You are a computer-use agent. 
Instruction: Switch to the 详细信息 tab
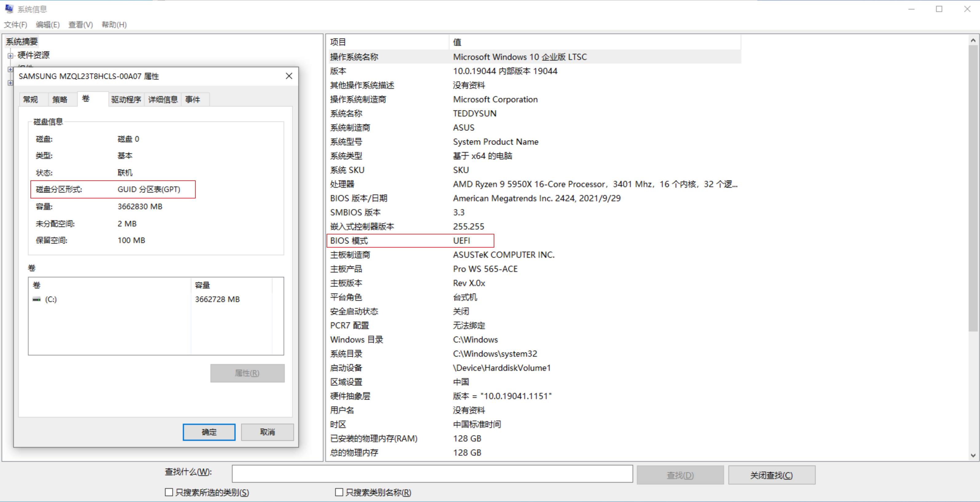point(163,99)
